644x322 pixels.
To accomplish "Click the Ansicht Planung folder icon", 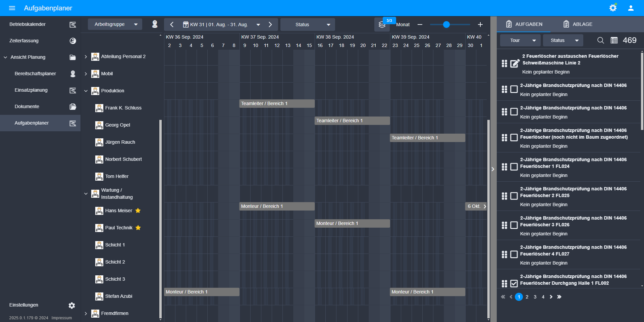I will click(x=73, y=57).
